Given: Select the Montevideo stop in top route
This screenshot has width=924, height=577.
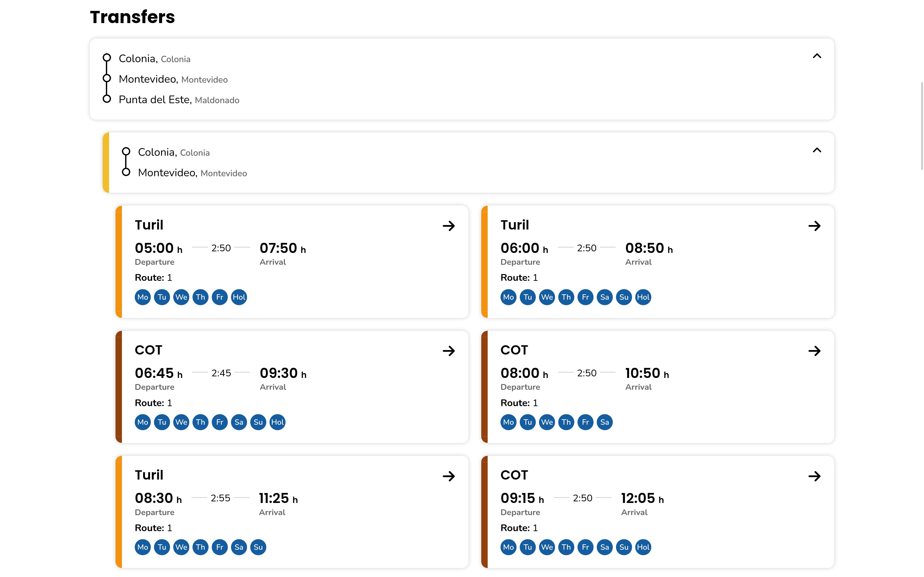Looking at the screenshot, I should pos(148,79).
